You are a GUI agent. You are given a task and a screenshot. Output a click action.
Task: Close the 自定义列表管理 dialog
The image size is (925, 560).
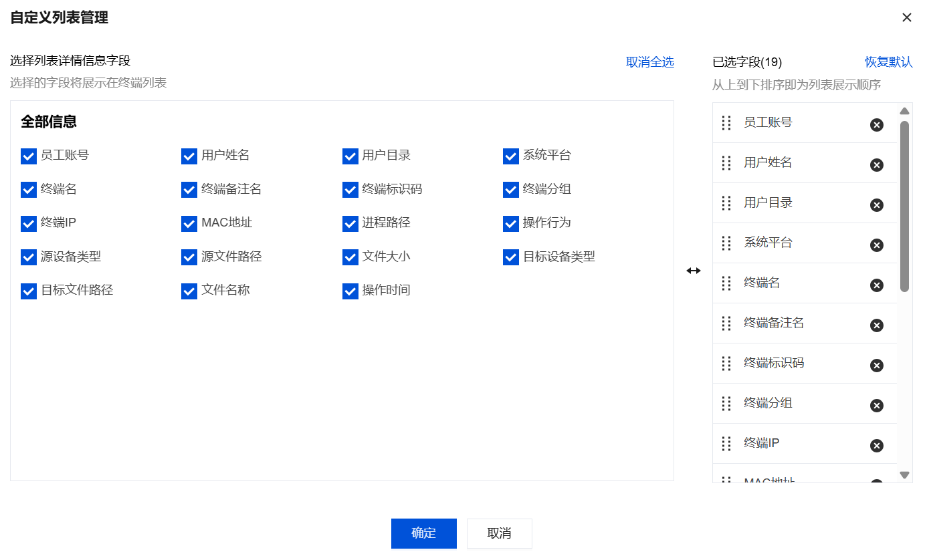(x=906, y=18)
